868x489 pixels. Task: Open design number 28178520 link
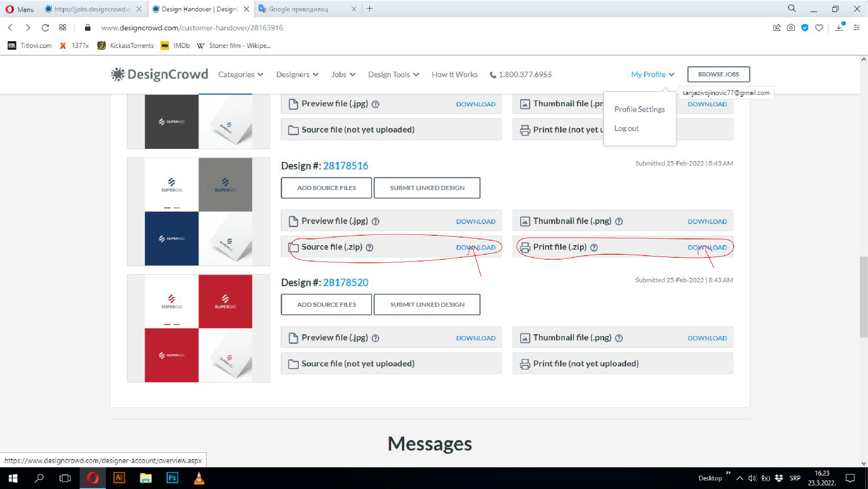point(345,282)
